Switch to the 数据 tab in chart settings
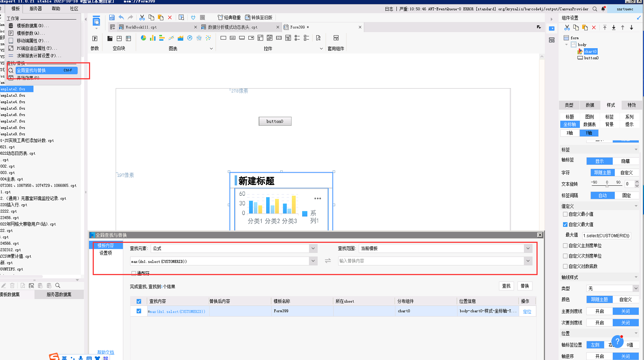This screenshot has width=644, height=360. [589, 105]
